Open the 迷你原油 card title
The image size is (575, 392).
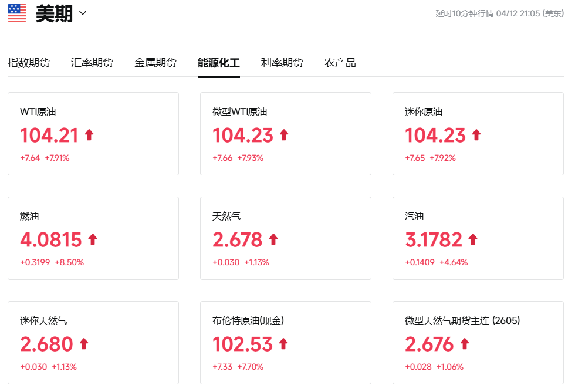tap(424, 112)
